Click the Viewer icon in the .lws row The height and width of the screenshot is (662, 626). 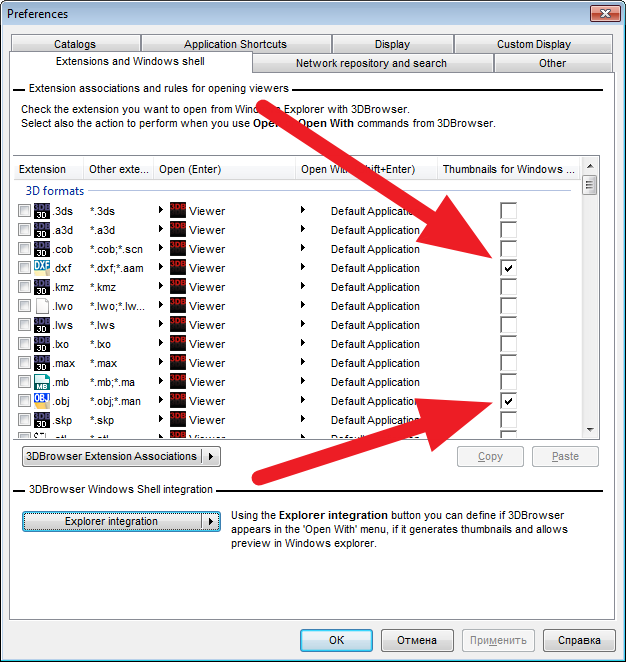pyautogui.click(x=178, y=324)
